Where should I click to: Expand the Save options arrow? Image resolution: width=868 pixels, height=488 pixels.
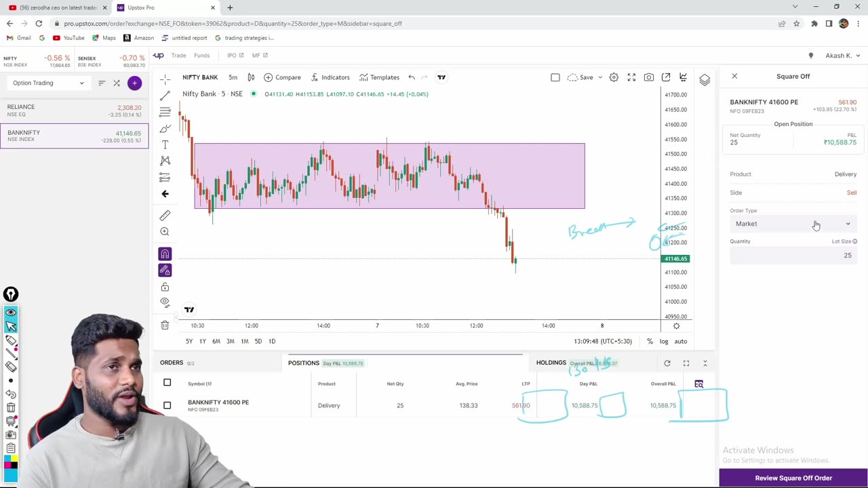click(x=600, y=77)
